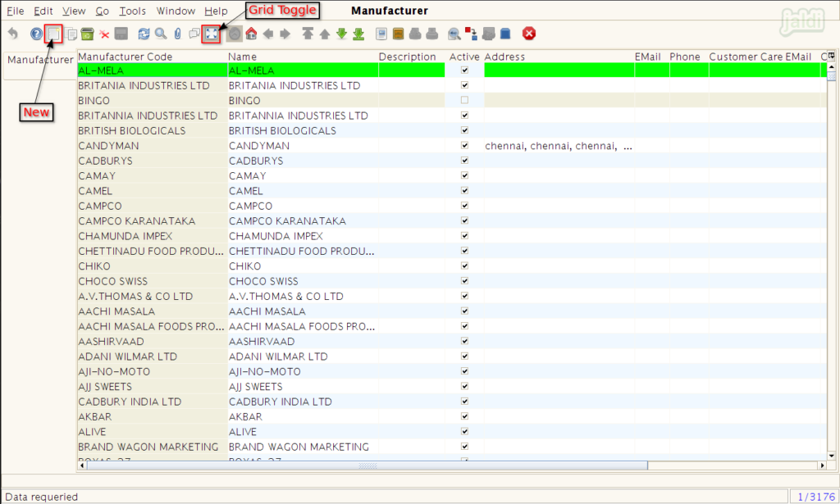Open the Help menu
The image size is (840, 504).
click(216, 11)
